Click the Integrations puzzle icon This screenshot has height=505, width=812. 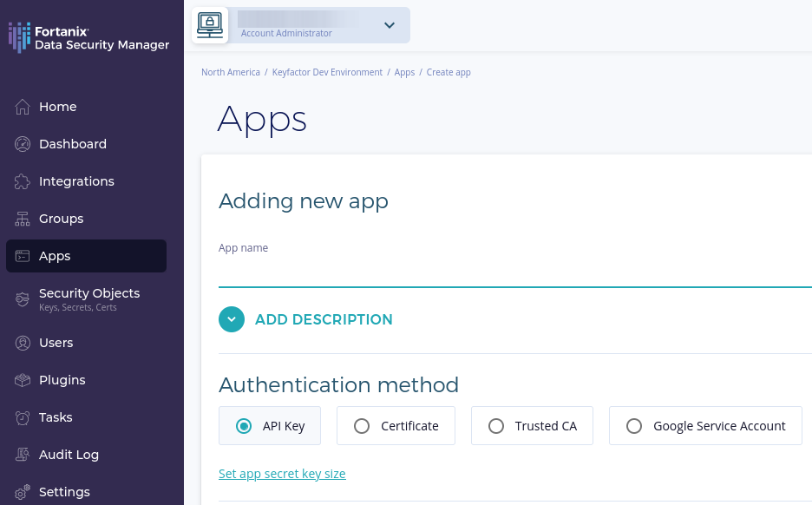(x=23, y=181)
